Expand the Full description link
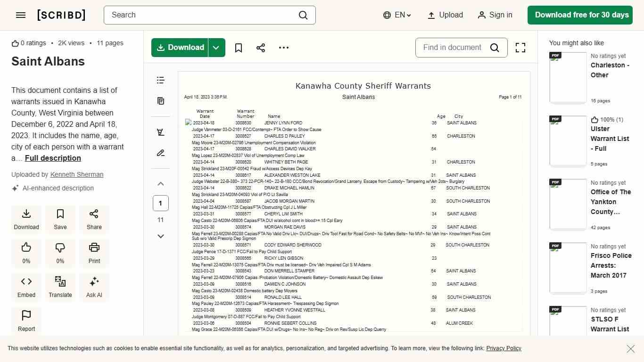644x362 pixels. tap(53, 158)
